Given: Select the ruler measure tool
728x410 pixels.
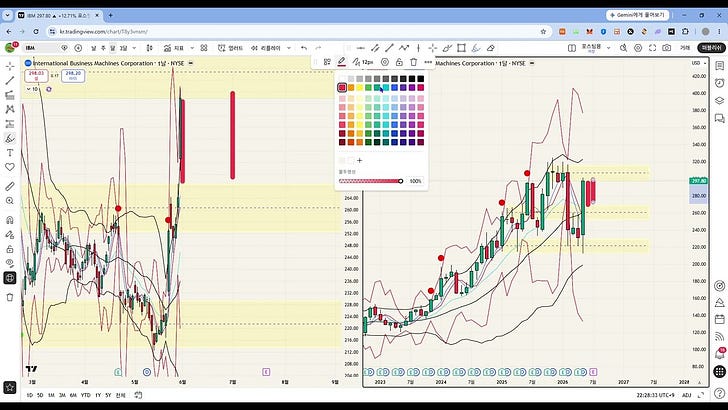Looking at the screenshot, I should (10, 186).
